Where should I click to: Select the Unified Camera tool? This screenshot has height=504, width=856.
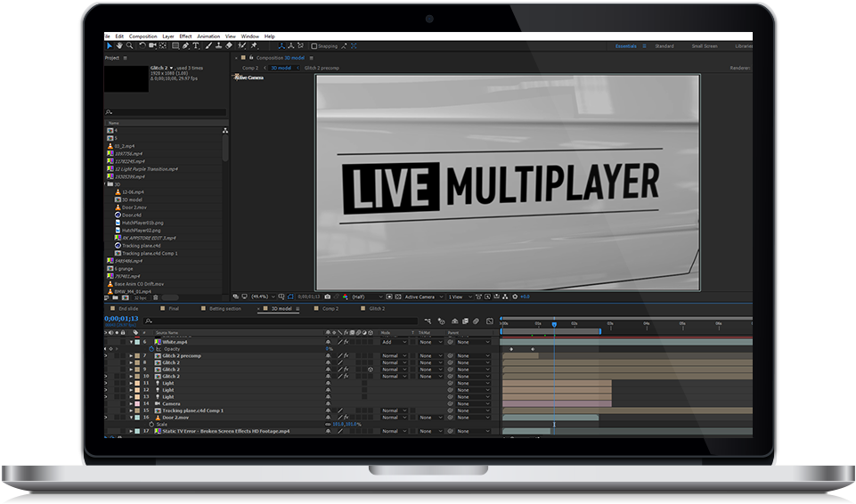[152, 45]
